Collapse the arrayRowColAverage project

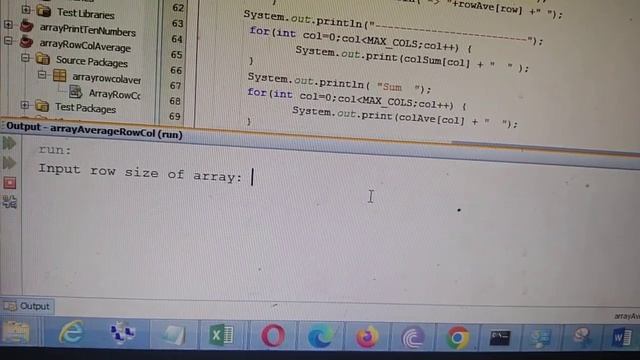tap(8, 40)
